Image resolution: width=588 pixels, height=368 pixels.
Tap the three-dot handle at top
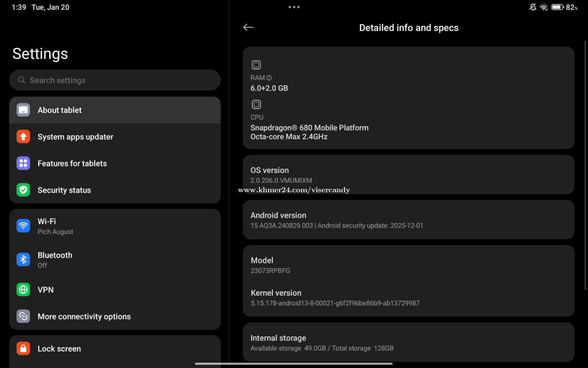tap(294, 7)
